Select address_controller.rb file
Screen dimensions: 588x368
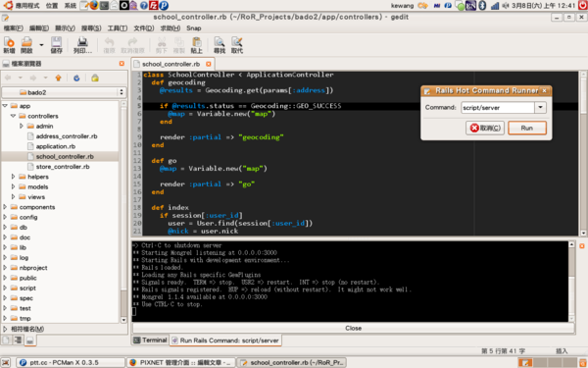(x=67, y=136)
